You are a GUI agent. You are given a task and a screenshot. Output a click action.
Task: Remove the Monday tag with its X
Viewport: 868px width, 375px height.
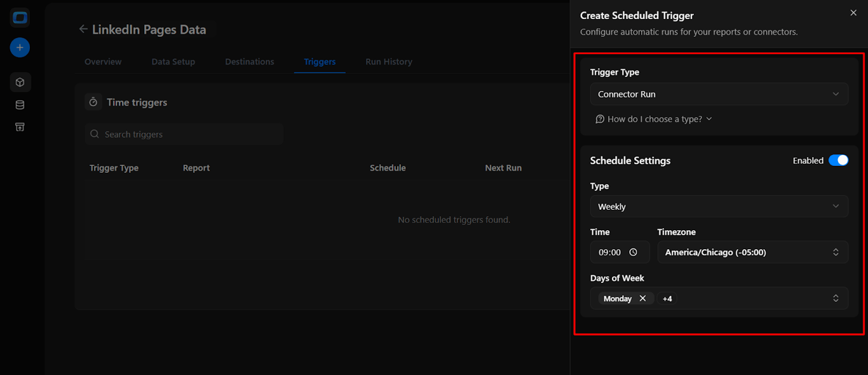point(642,298)
